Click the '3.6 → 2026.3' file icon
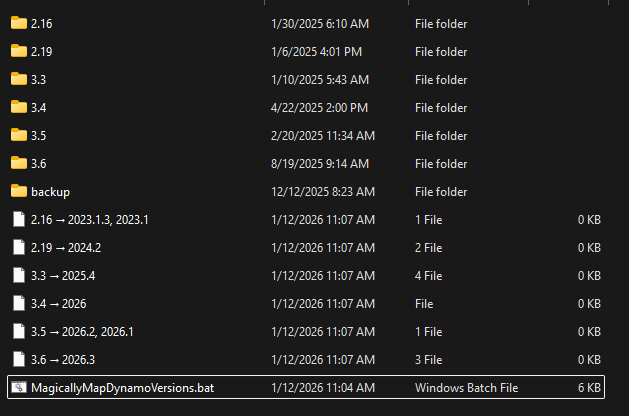Viewport: 629px width, 416px height. [18, 359]
